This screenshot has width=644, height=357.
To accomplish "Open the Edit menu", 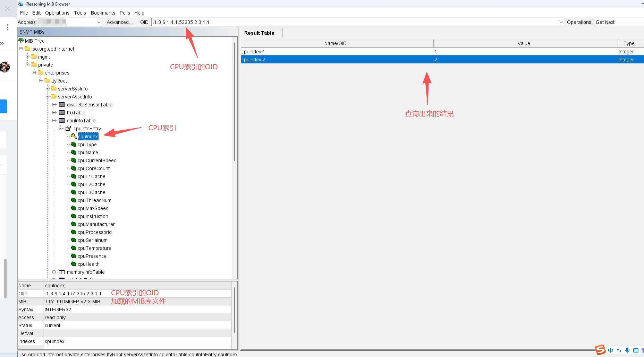I will coord(36,13).
